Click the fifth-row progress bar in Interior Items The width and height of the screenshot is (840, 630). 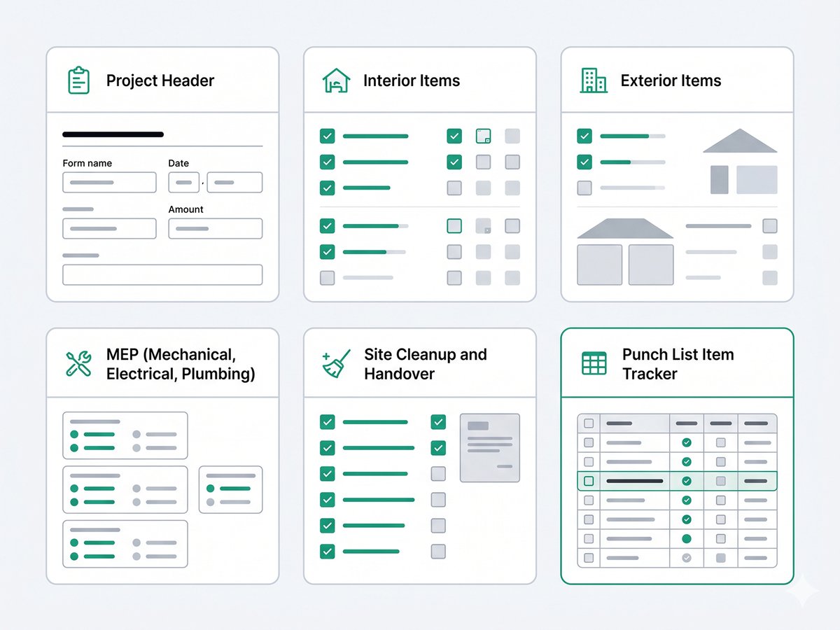point(374,251)
